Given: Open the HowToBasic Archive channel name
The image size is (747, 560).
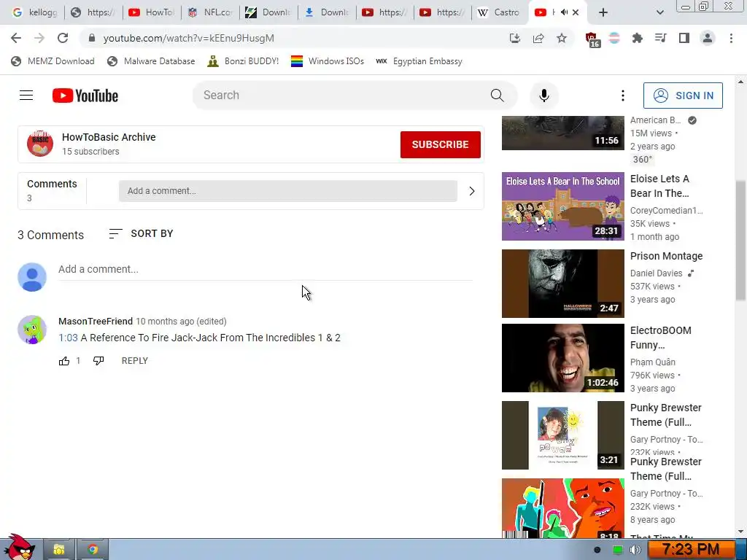Looking at the screenshot, I should [109, 137].
